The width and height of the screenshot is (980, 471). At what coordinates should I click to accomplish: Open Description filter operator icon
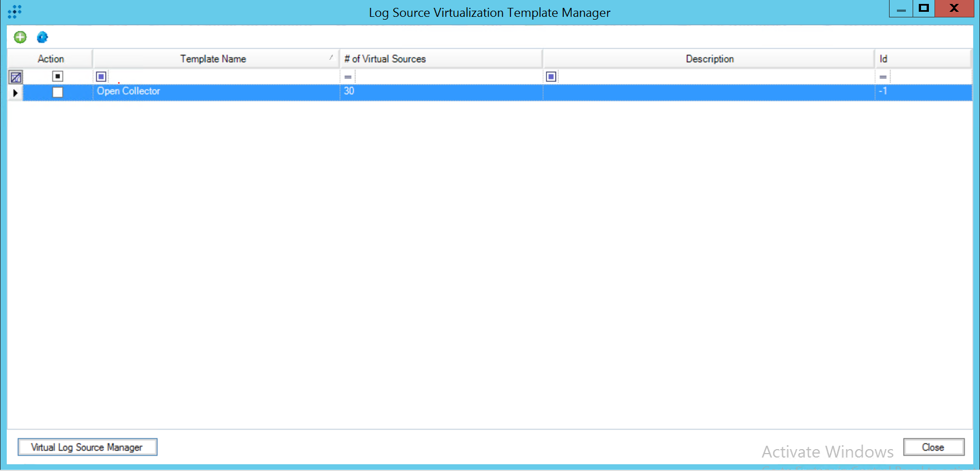click(551, 77)
